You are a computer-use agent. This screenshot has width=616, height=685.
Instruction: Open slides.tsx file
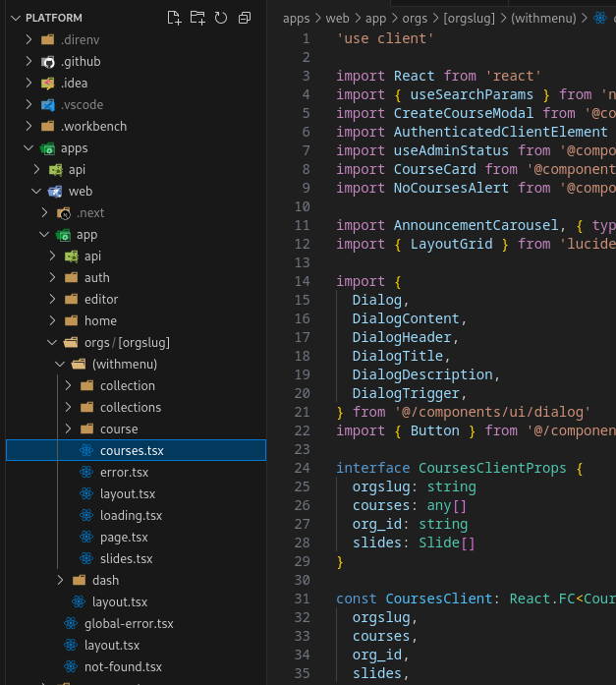click(x=126, y=558)
